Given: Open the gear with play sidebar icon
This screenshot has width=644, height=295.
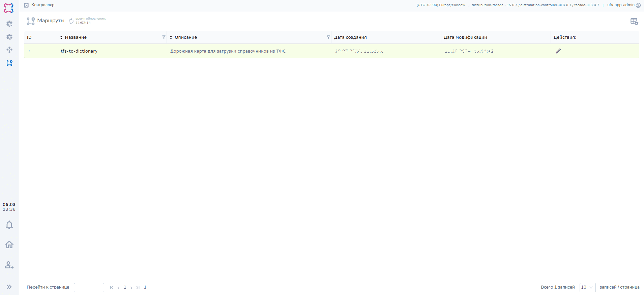Looking at the screenshot, I should click(9, 24).
